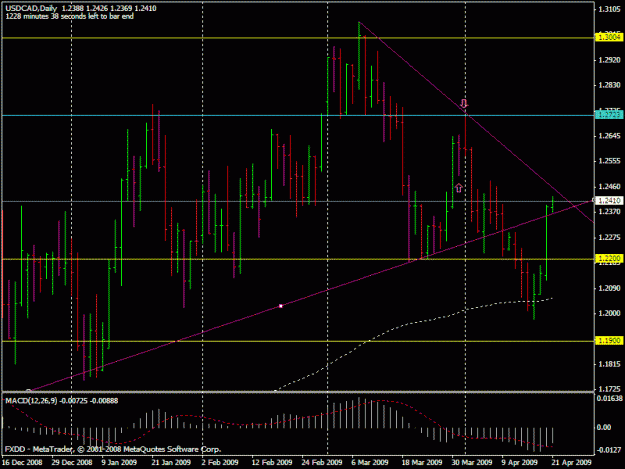Click the 16 Dec 2008 date label
Viewport: 625px width, 469px height.
[22, 462]
